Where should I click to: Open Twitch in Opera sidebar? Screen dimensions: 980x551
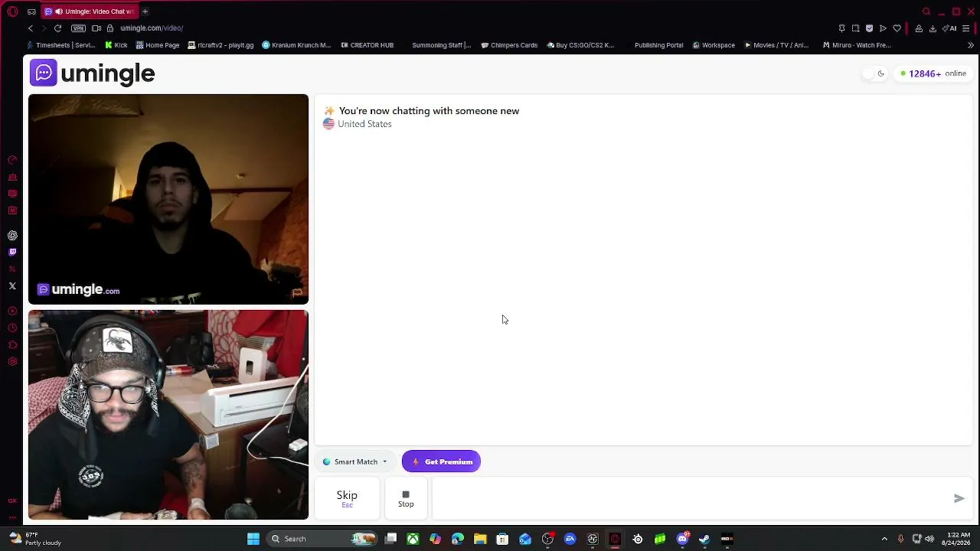point(12,252)
